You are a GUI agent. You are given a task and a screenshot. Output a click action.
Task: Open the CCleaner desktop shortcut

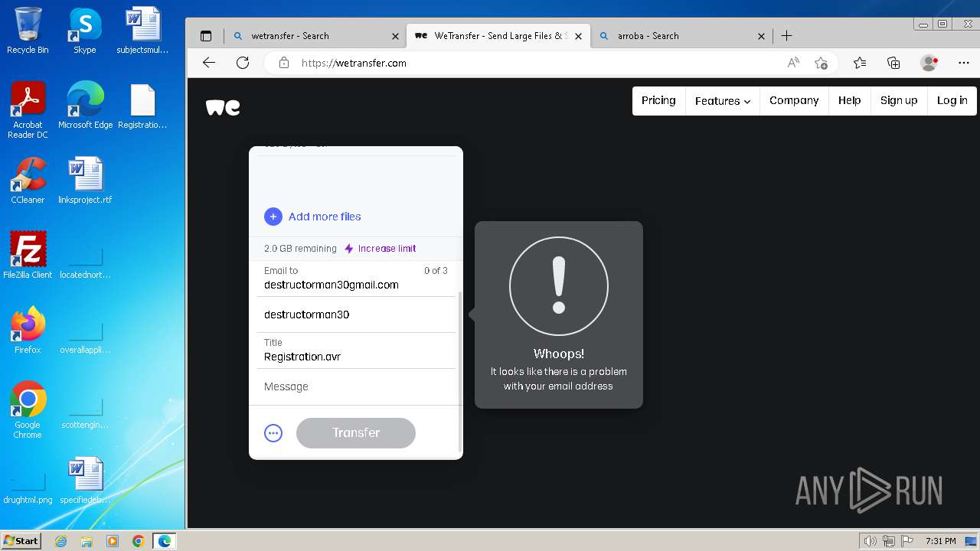tap(28, 181)
